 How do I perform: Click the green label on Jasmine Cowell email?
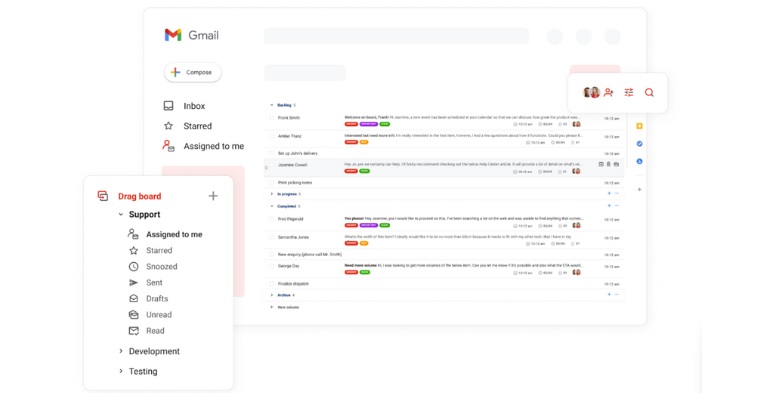tap(364, 171)
